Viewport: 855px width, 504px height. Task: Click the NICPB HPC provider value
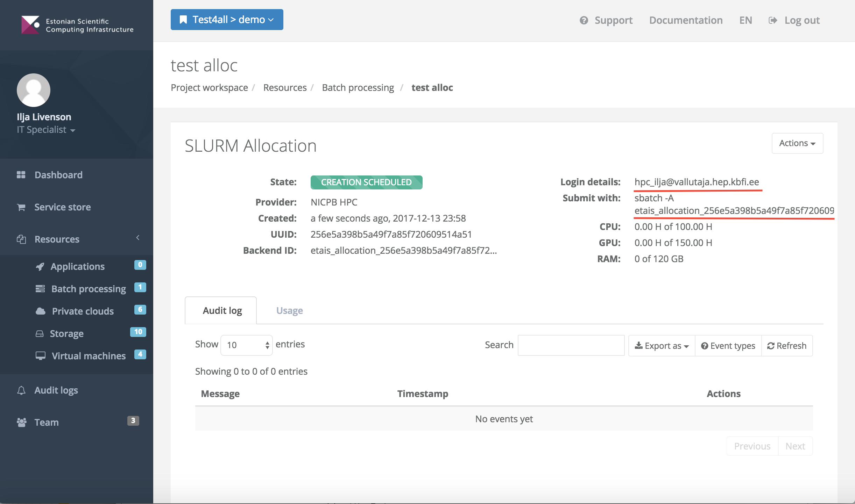[x=334, y=202]
